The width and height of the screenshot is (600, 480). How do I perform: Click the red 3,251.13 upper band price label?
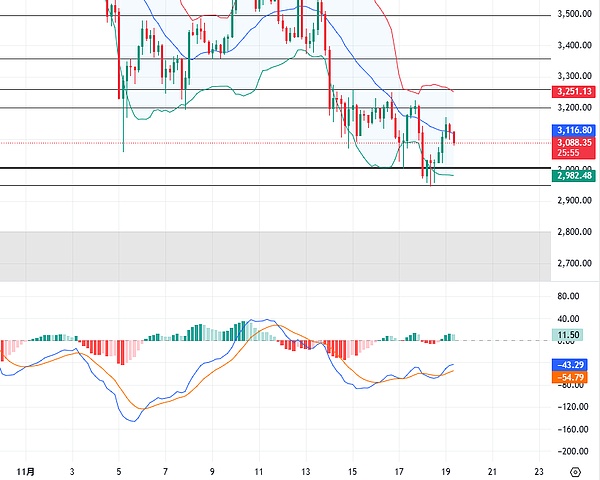(x=575, y=91)
